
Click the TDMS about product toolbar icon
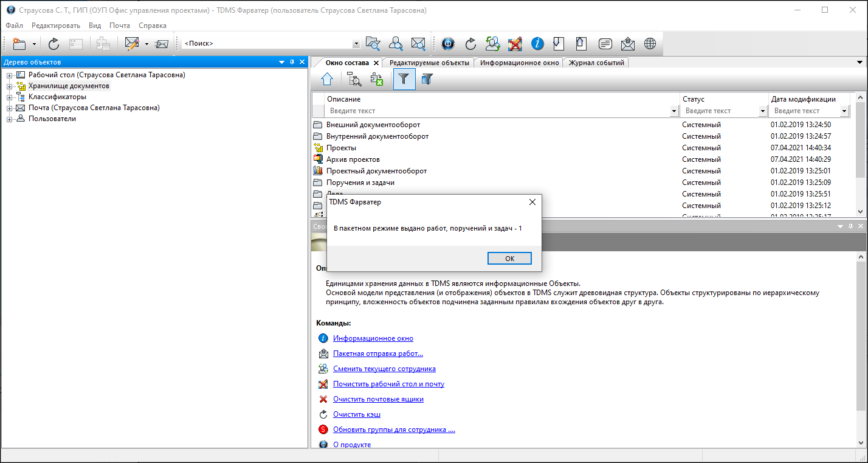point(448,44)
